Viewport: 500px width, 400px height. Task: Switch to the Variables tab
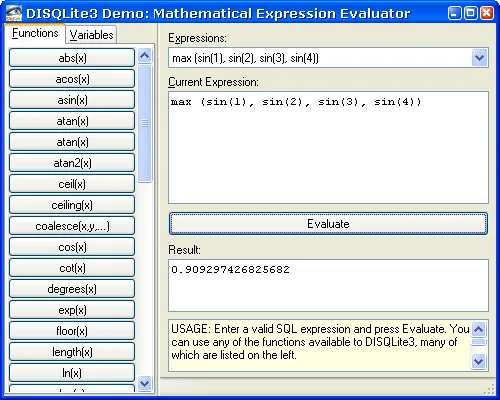[91, 35]
